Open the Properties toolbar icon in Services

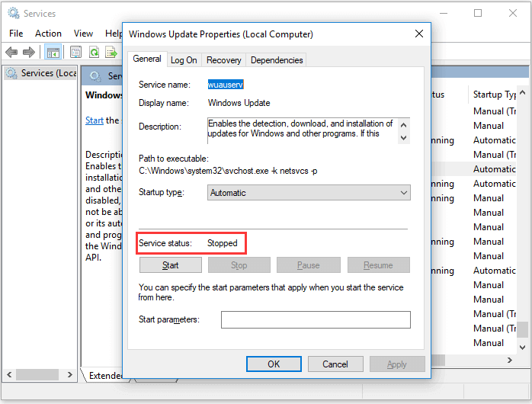(75, 53)
